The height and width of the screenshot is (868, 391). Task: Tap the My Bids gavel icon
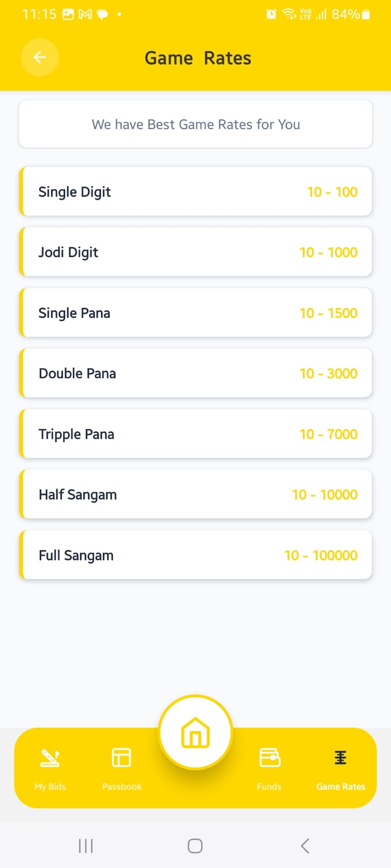pos(50,757)
